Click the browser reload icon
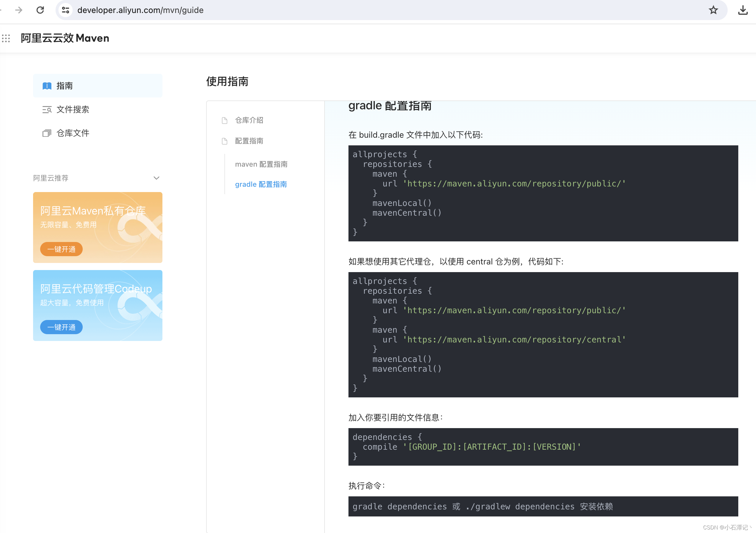 (40, 10)
